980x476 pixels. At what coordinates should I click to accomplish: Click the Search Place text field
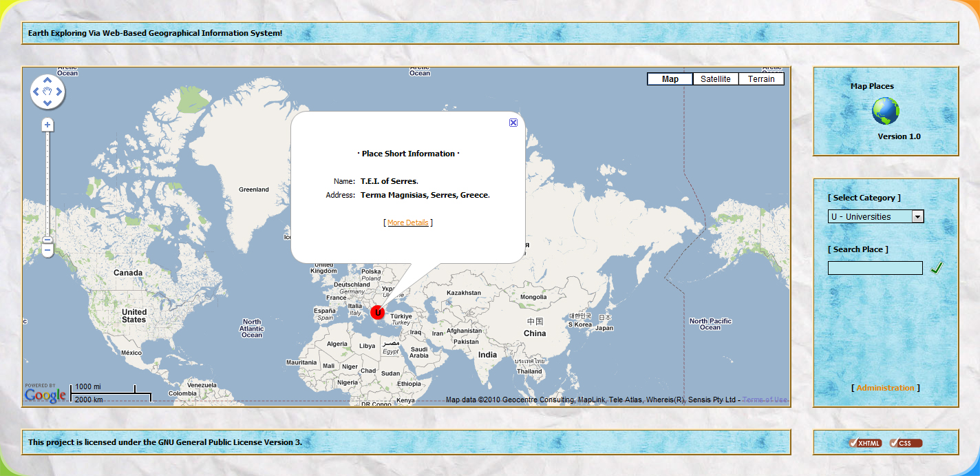pyautogui.click(x=875, y=268)
